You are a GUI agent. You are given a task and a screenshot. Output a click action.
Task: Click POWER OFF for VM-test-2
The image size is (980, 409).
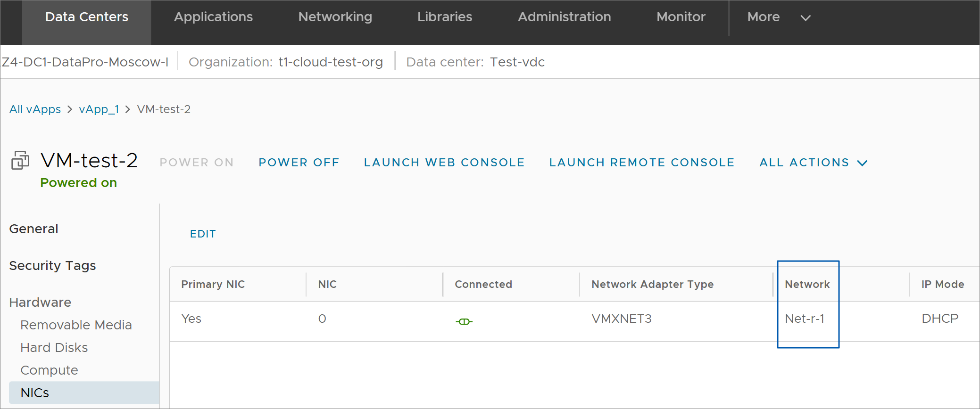point(299,163)
